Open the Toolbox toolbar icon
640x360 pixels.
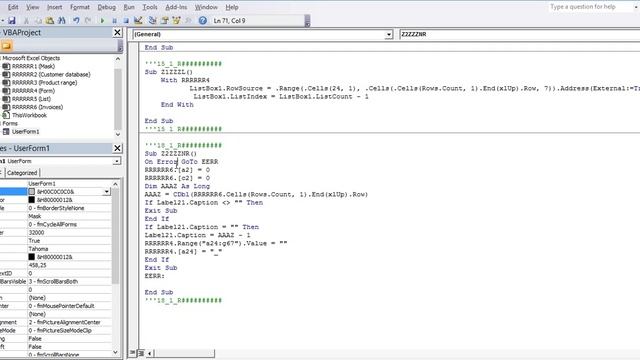point(188,20)
